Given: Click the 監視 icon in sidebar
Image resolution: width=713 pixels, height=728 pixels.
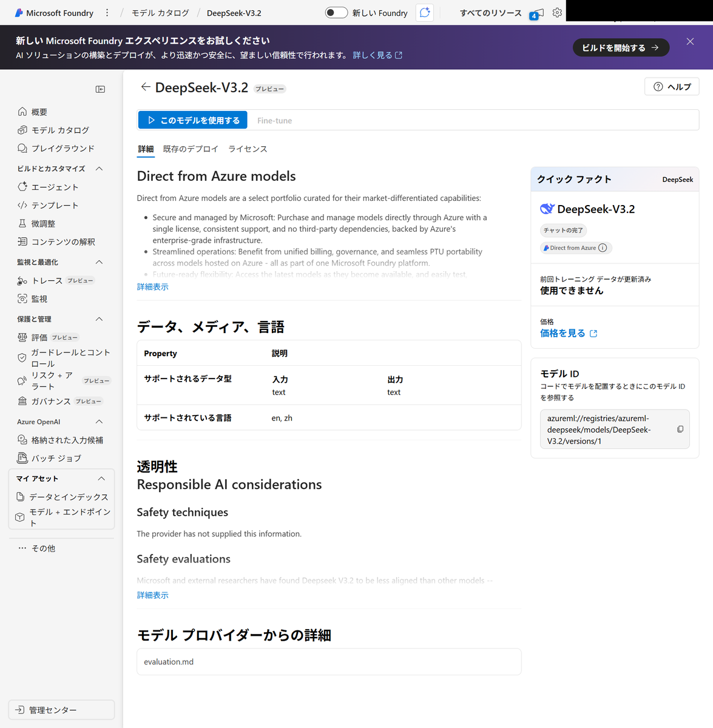Looking at the screenshot, I should click(22, 298).
